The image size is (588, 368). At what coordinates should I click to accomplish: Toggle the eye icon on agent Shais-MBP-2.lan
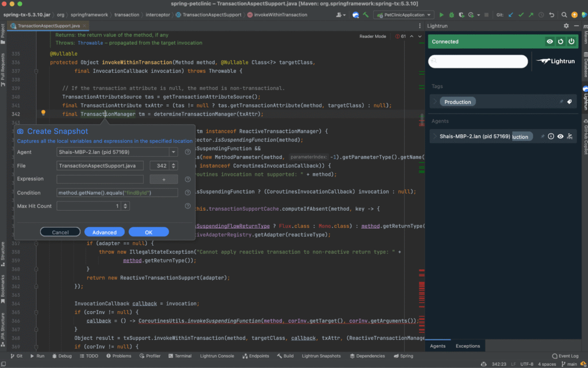(560, 136)
